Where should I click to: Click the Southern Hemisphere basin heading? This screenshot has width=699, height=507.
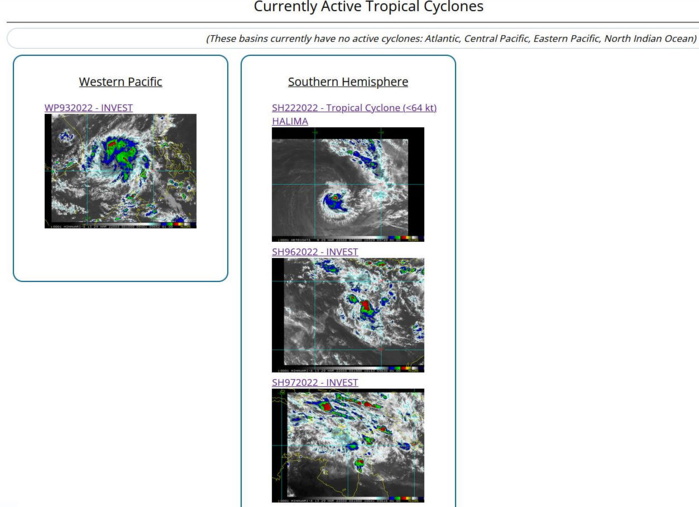tap(348, 82)
